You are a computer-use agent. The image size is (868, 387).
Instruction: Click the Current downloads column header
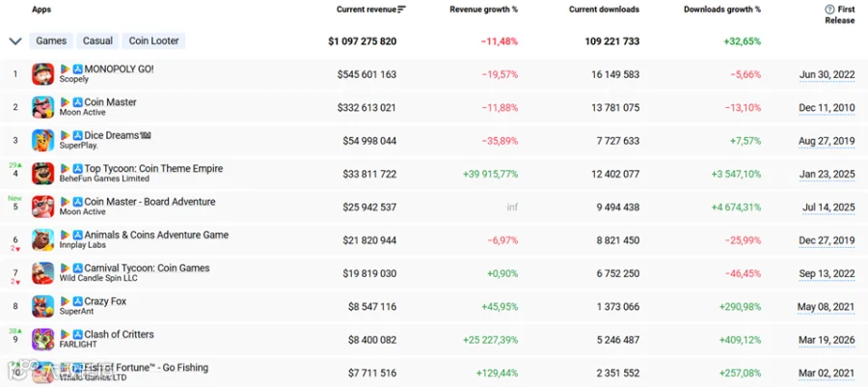[604, 10]
